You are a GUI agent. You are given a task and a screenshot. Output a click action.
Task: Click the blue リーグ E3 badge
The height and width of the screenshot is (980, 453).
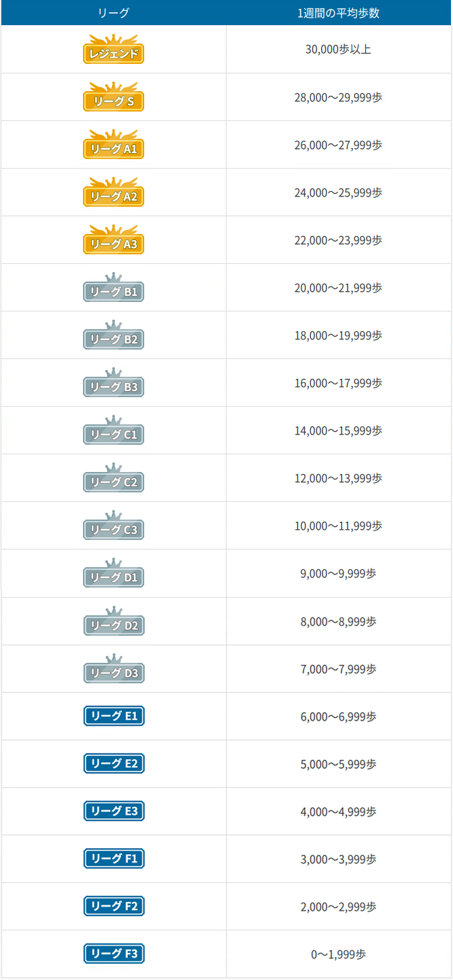114,811
